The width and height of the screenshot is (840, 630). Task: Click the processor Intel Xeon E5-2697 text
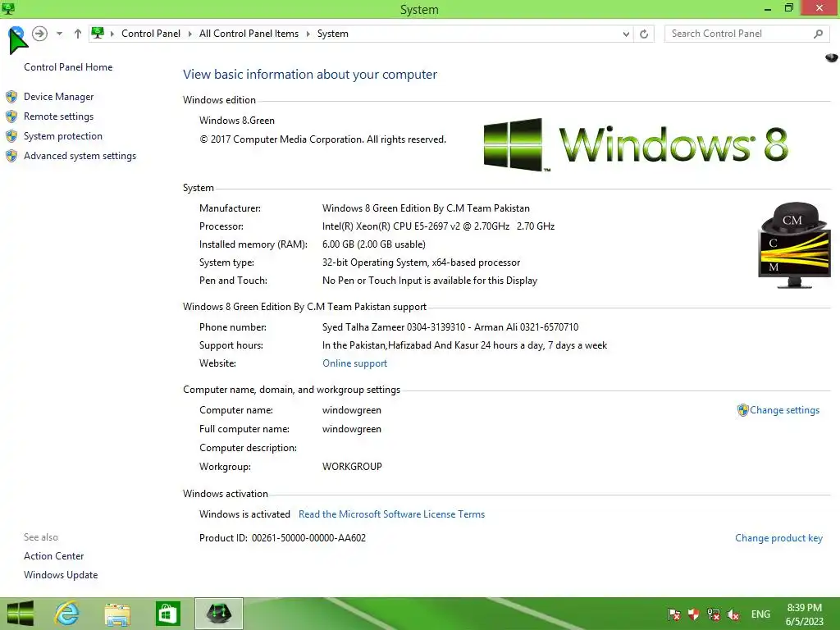pyautogui.click(x=438, y=226)
